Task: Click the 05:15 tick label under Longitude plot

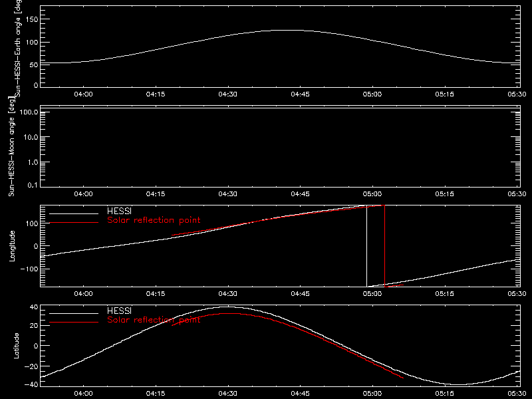Action: point(444,293)
